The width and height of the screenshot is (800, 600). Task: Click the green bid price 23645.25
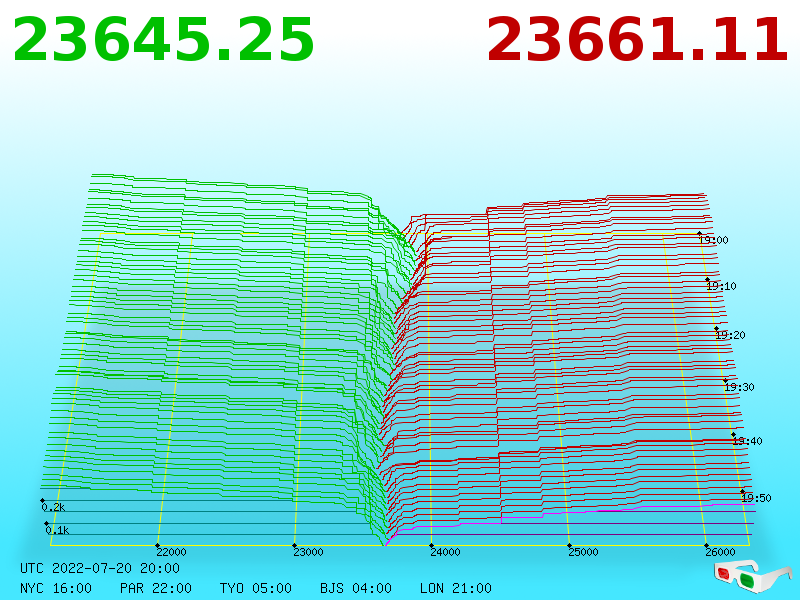pos(163,40)
